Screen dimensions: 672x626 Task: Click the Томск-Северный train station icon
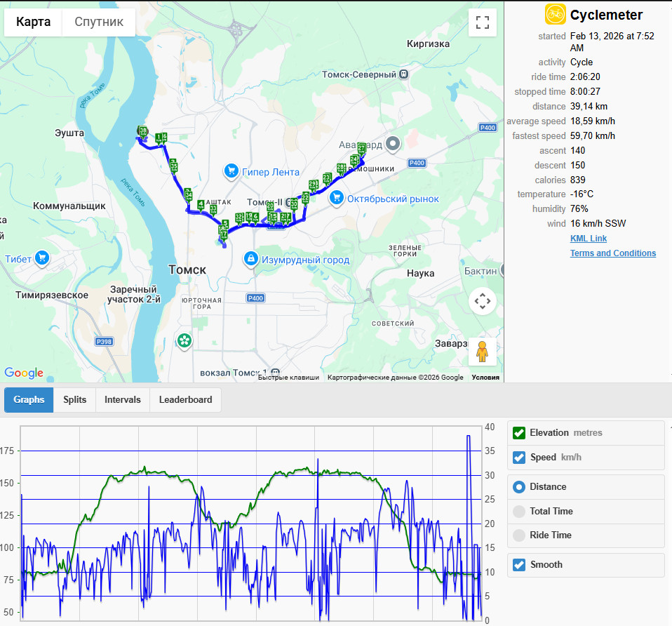point(403,74)
